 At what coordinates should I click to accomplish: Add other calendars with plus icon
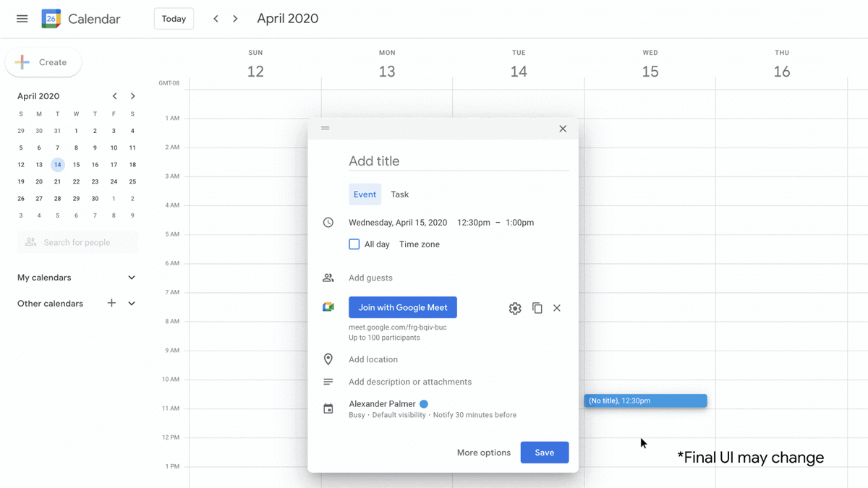[x=111, y=303]
